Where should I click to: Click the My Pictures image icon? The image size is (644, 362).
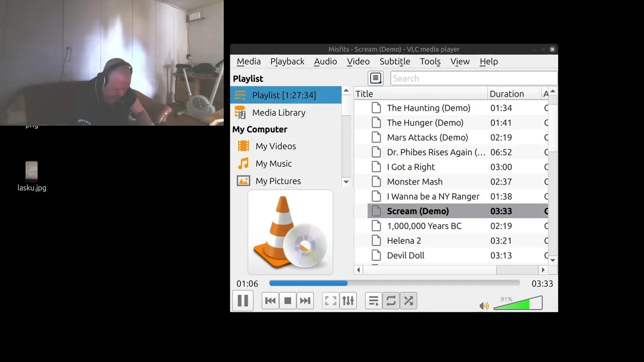coord(244,181)
